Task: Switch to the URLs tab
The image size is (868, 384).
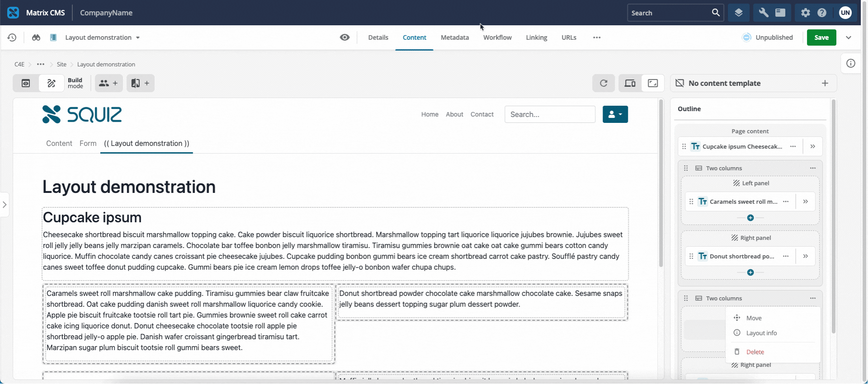Action: coord(569,37)
